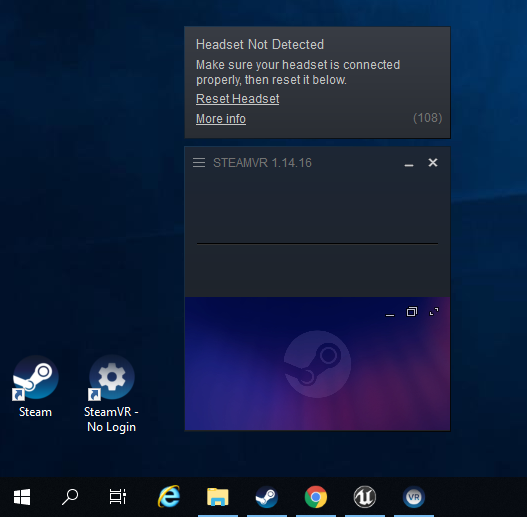Click the Reset Headset link
Screen dimensions: 527x517
pos(237,99)
